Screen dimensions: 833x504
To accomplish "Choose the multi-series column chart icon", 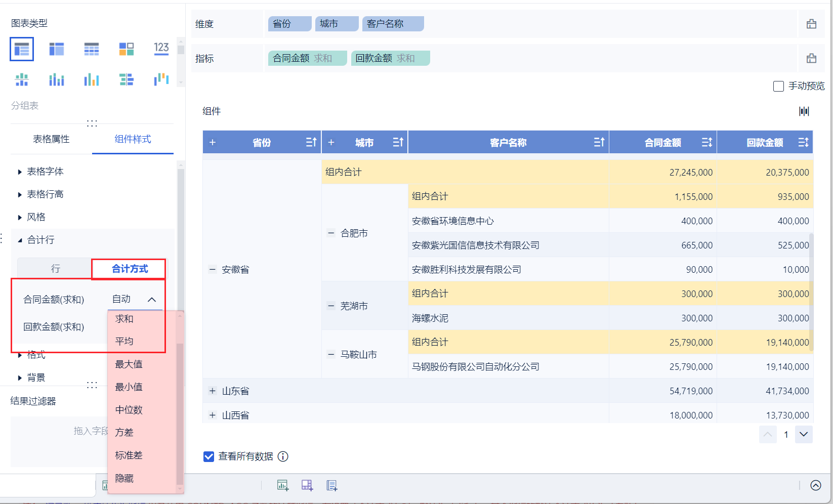I will pyautogui.click(x=92, y=79).
